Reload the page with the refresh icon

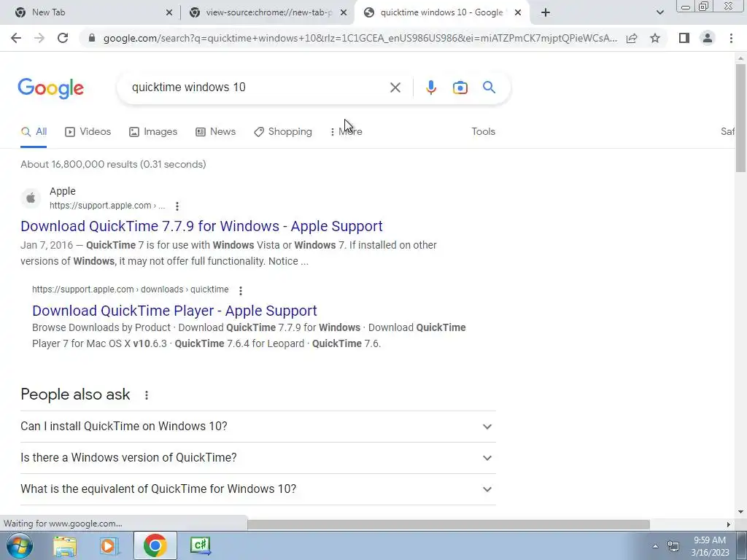[63, 38]
